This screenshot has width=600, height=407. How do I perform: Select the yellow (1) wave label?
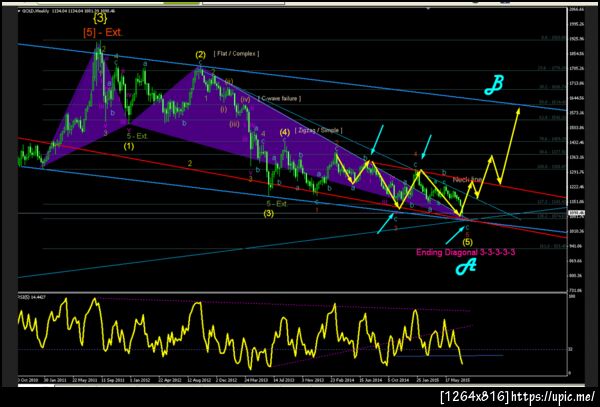pyautogui.click(x=129, y=146)
